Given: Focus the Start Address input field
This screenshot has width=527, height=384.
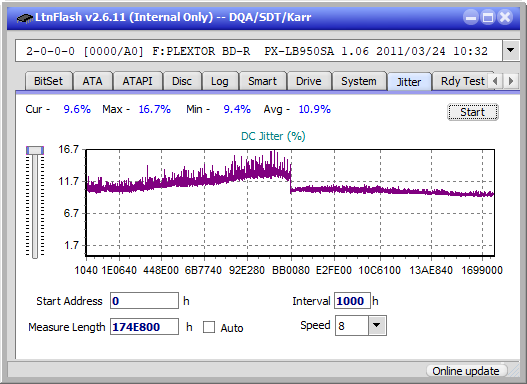Looking at the screenshot, I should tap(145, 301).
